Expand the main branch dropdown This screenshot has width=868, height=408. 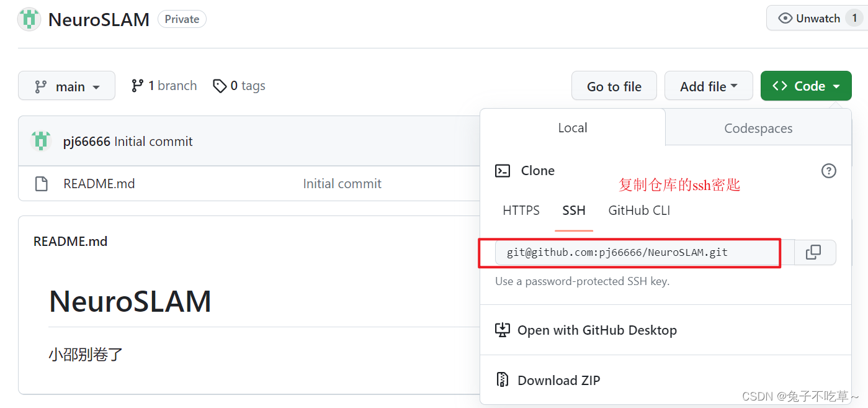(x=66, y=86)
